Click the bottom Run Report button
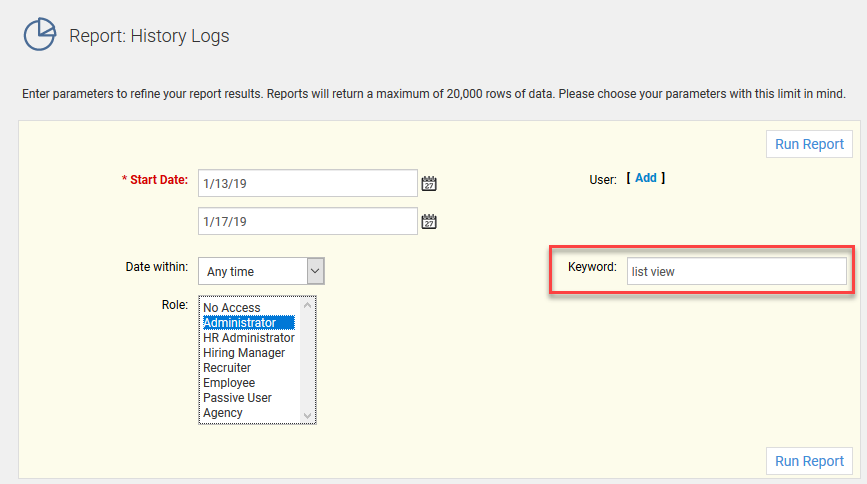This screenshot has height=484, width=867. 809,461
